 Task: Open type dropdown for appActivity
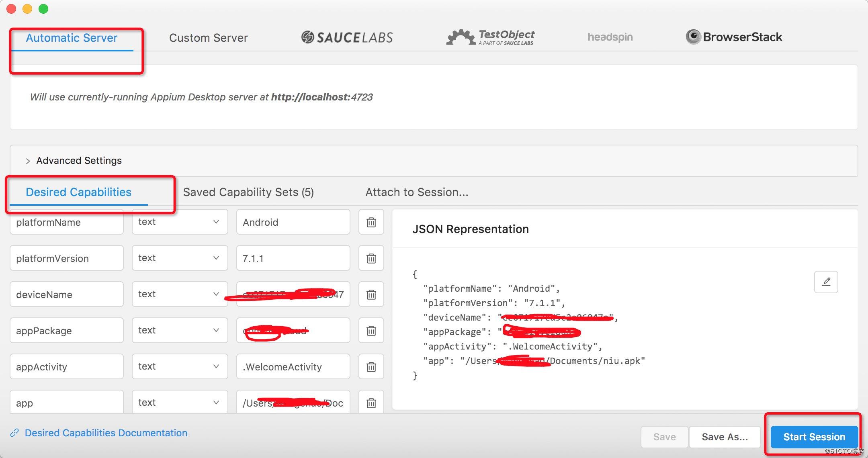click(180, 366)
